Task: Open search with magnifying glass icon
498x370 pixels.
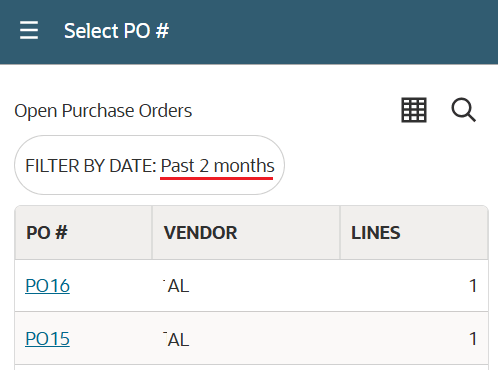Action: pos(463,110)
